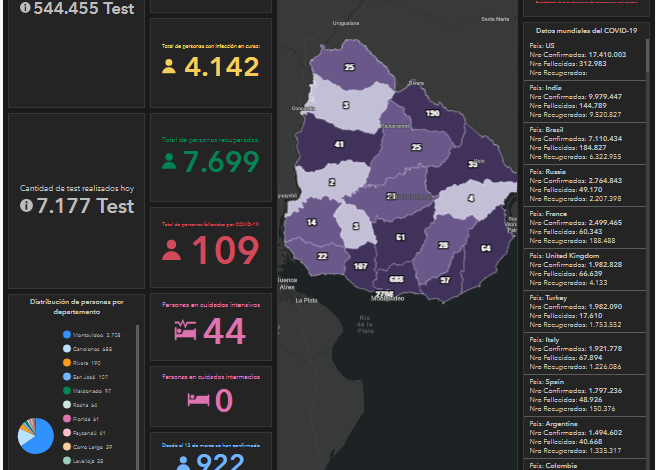Click the intermediate care bed icon beside 0

[197, 400]
